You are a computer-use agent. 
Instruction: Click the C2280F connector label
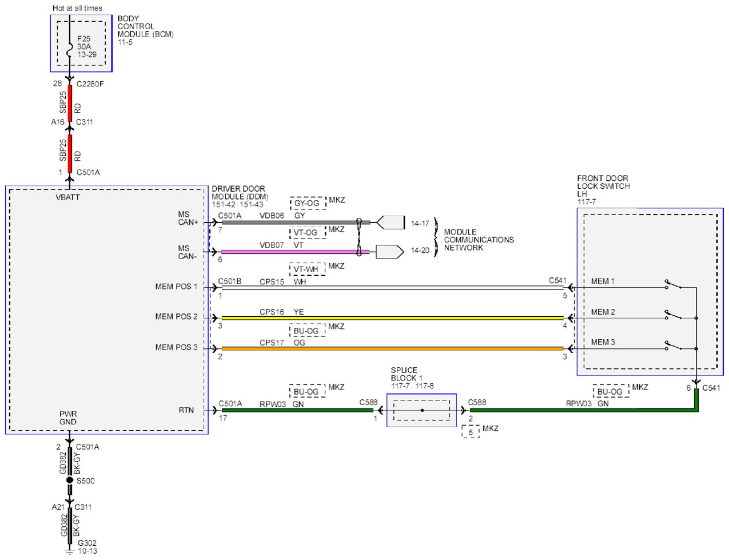pyautogui.click(x=90, y=84)
